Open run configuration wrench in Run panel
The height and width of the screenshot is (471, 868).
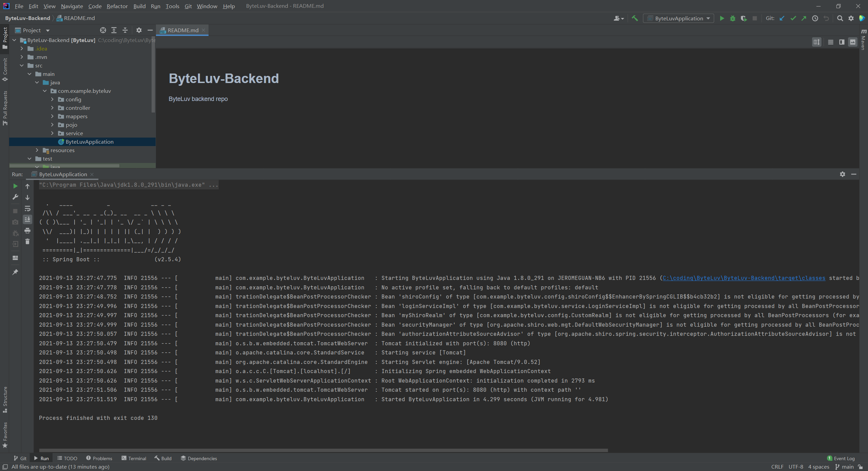point(15,197)
